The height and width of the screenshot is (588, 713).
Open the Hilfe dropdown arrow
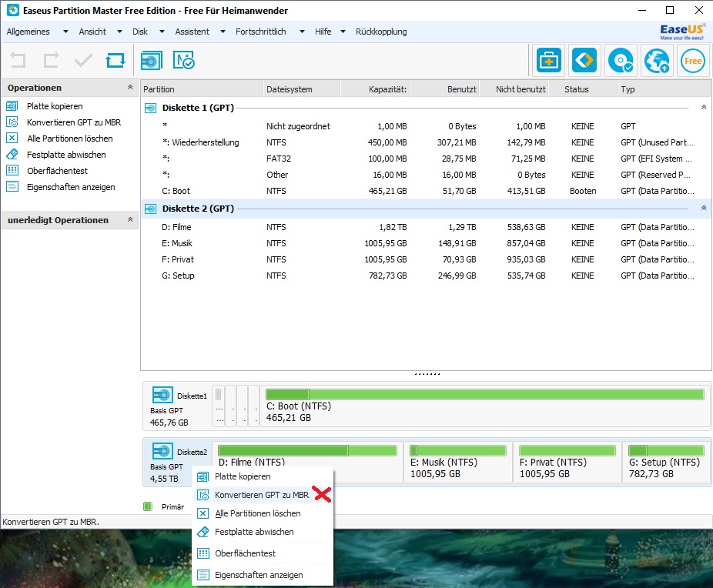[343, 32]
